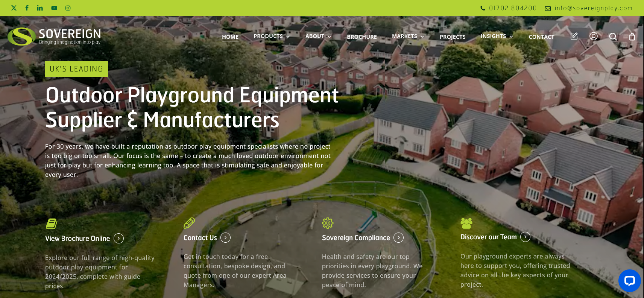Screen dimensions: 644x298
Task: Open the shopping bag cart icon
Action: coord(632,36)
